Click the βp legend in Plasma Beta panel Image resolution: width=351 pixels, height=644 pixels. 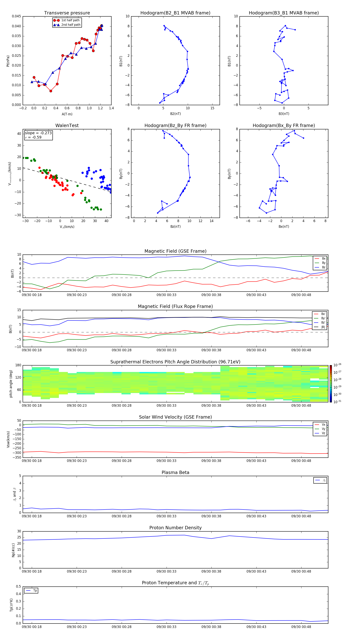pos(320,480)
